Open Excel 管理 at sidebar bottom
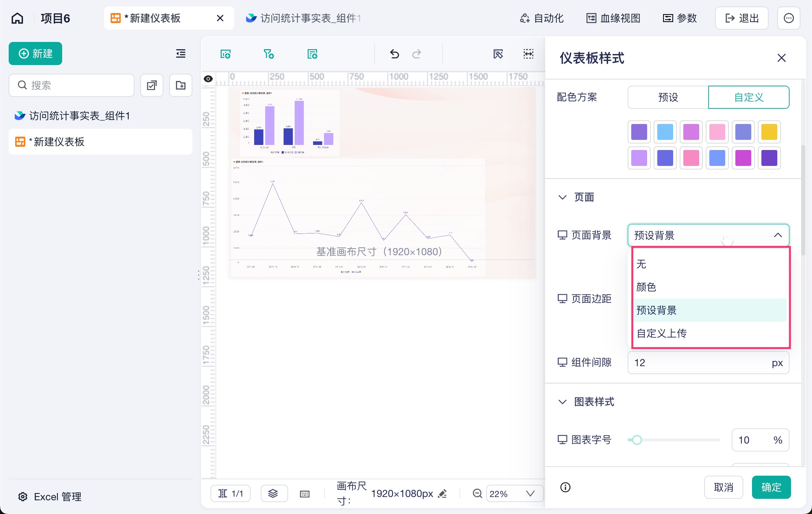 (x=50, y=497)
